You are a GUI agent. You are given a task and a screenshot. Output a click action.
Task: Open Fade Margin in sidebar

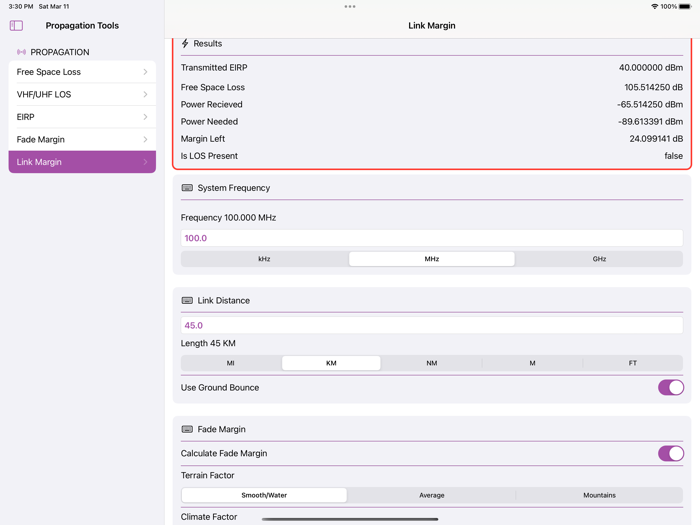pyautogui.click(x=82, y=140)
